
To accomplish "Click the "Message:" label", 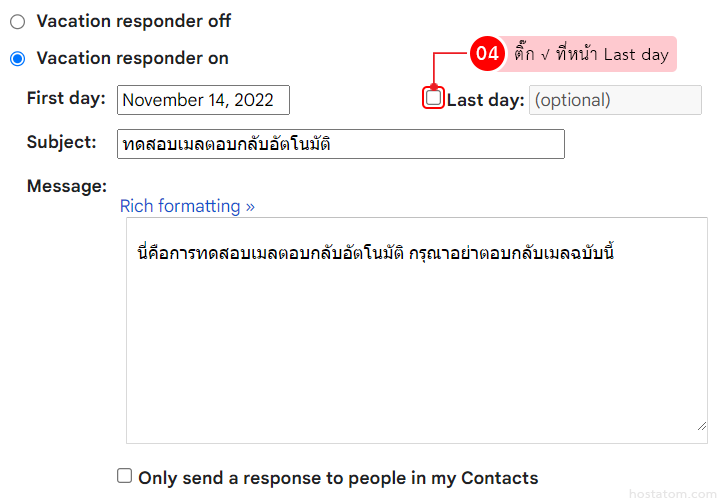I will (66, 186).
